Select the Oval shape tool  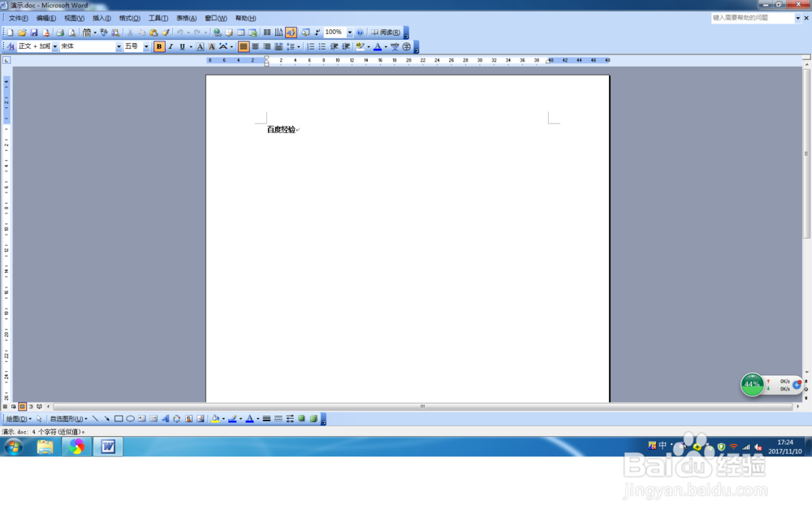click(131, 419)
